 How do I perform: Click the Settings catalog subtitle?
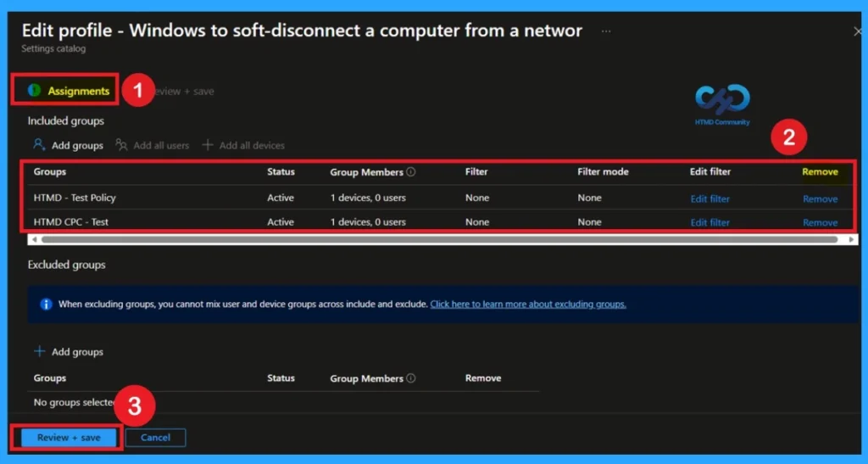[x=53, y=48]
